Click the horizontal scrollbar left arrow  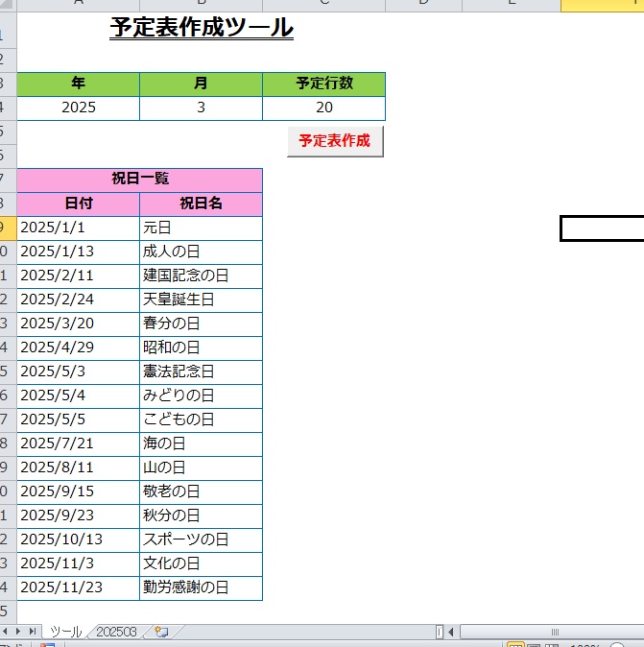click(x=451, y=632)
